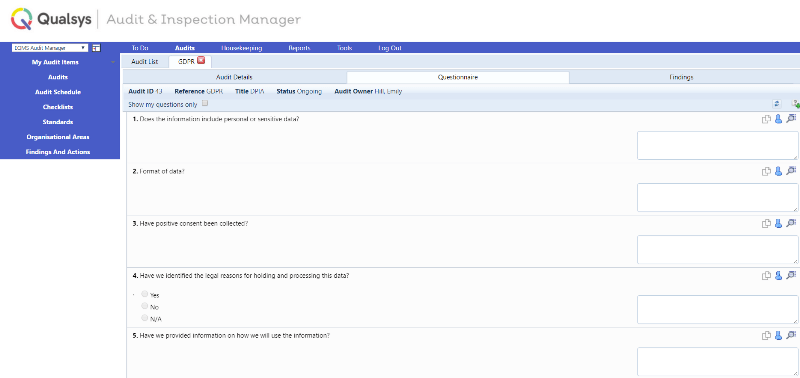The width and height of the screenshot is (800, 378).
Task: Select Yes for question 4
Action: coord(145,294)
